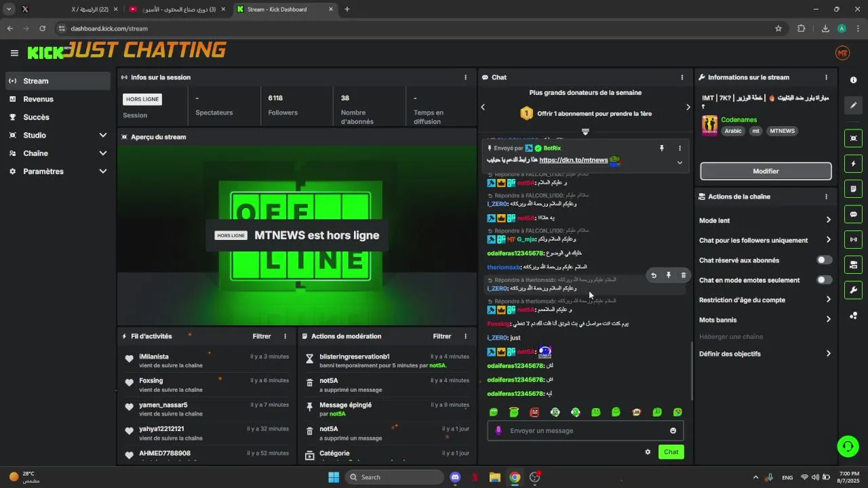
Task: Go to Succès in left sidebar
Action: [58, 117]
